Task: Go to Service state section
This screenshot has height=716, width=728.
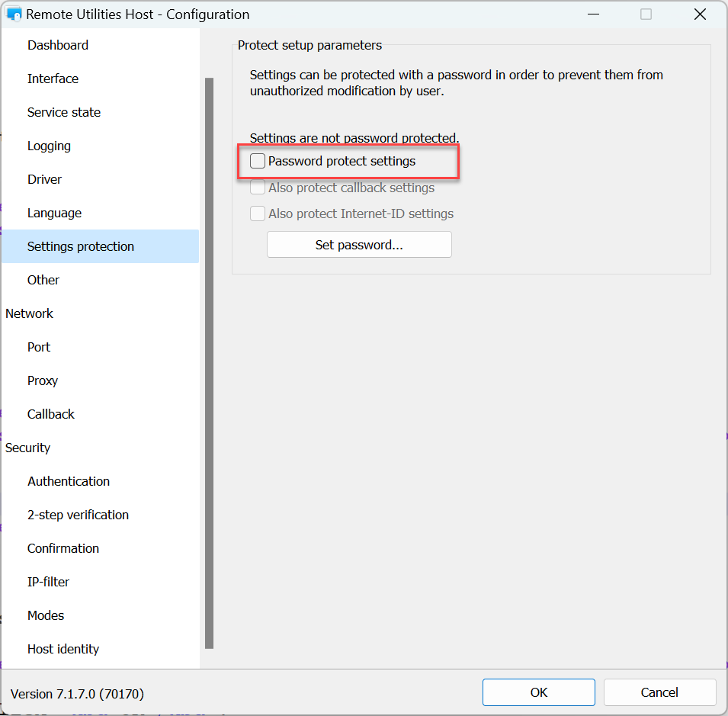Action: click(64, 112)
